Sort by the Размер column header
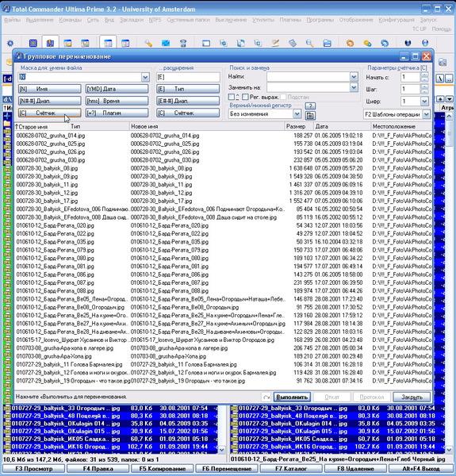The height and width of the screenshot is (476, 456). tap(298, 127)
